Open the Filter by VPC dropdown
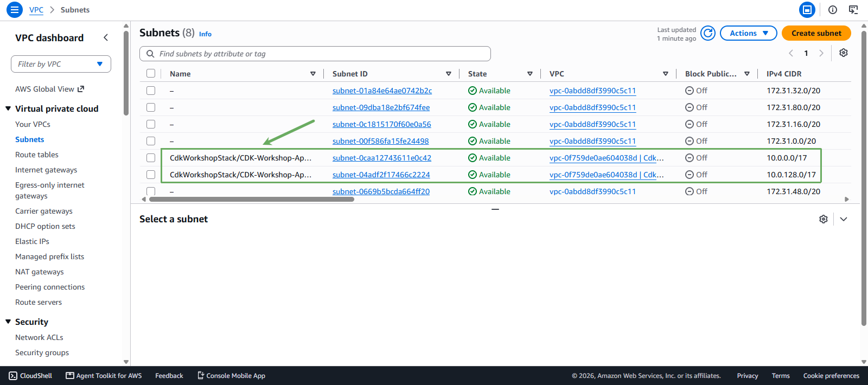The height and width of the screenshot is (385, 868). coord(61,64)
